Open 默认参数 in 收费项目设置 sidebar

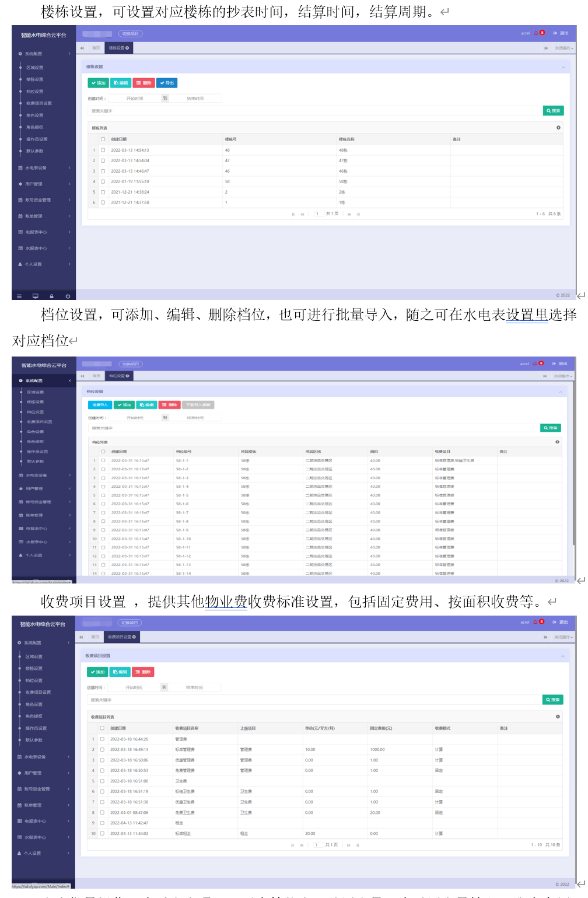(34, 740)
